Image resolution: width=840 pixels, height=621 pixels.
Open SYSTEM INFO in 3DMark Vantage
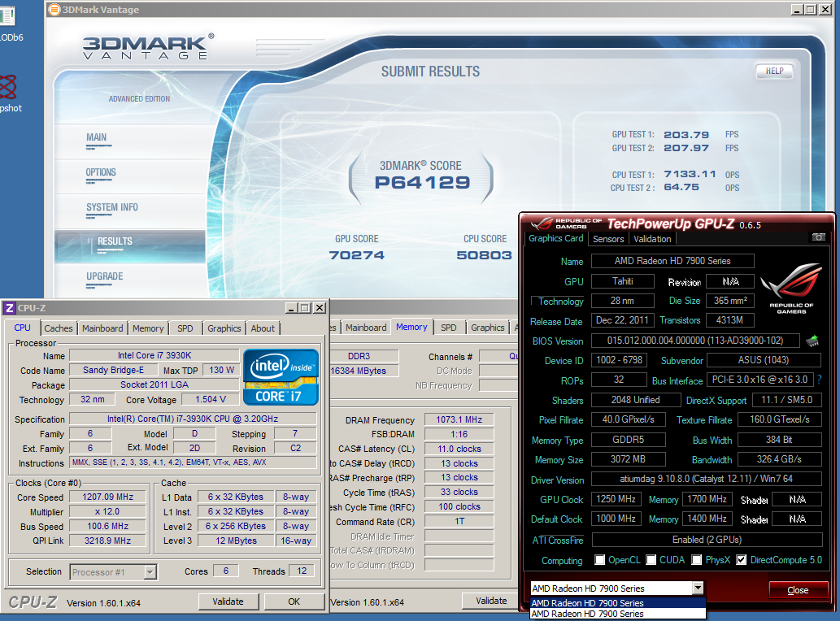point(112,207)
